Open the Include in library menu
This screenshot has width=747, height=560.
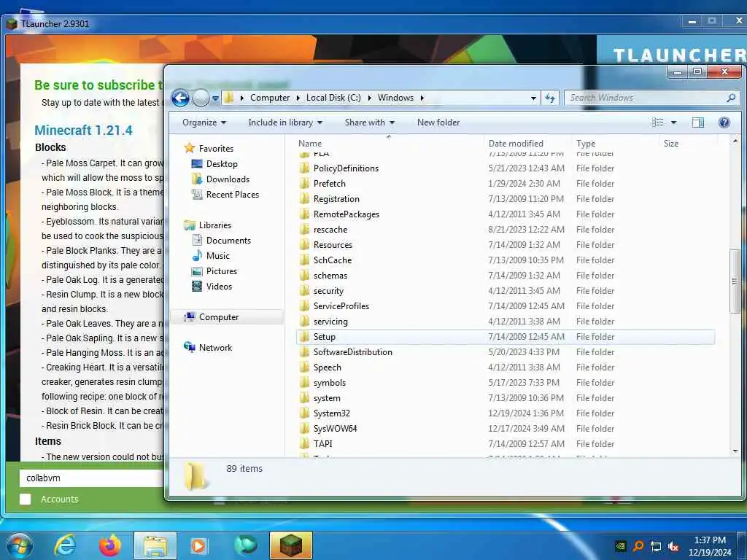[285, 122]
